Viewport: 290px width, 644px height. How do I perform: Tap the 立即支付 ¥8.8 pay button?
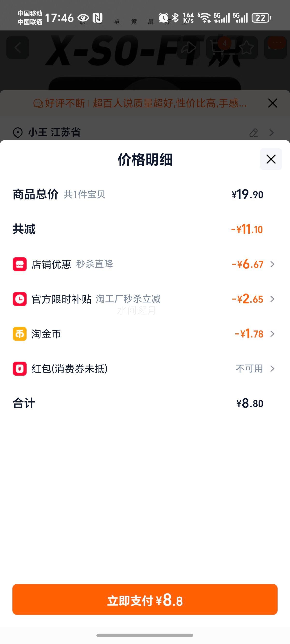tap(145, 600)
